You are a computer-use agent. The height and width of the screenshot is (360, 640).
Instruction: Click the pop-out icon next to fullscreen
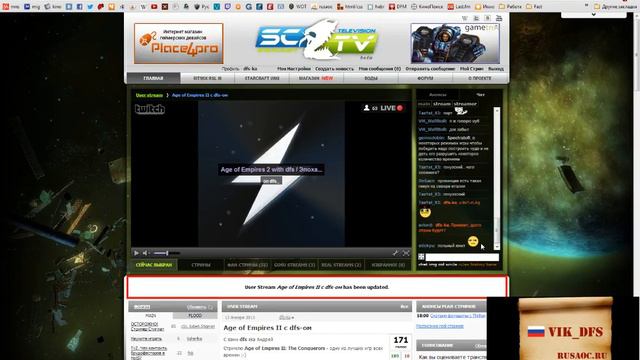coord(395,253)
